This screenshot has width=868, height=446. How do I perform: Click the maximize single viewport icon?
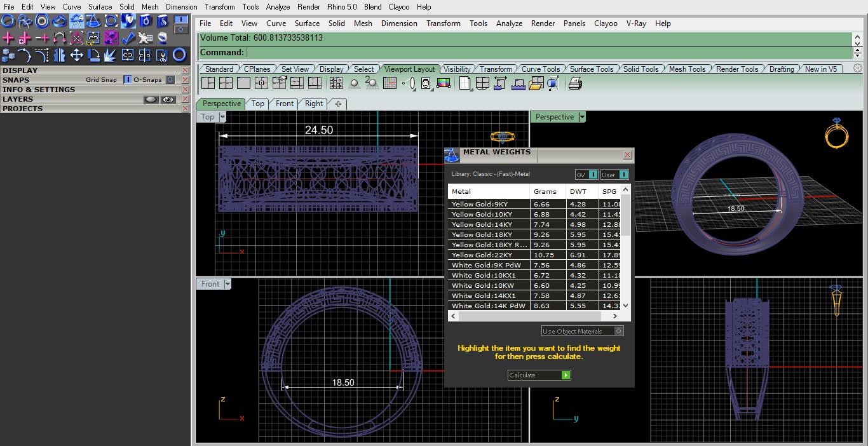(243, 83)
